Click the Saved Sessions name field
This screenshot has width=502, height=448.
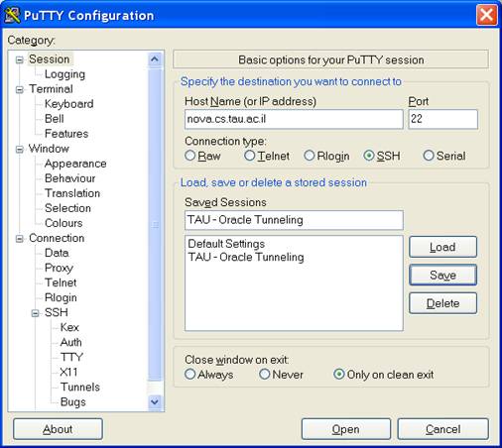[294, 220]
